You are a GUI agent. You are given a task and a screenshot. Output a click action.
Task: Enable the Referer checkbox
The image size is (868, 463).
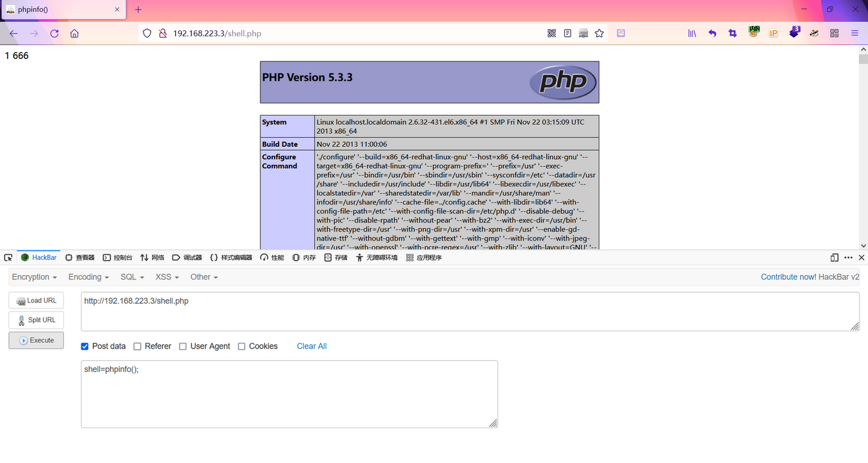coord(137,347)
